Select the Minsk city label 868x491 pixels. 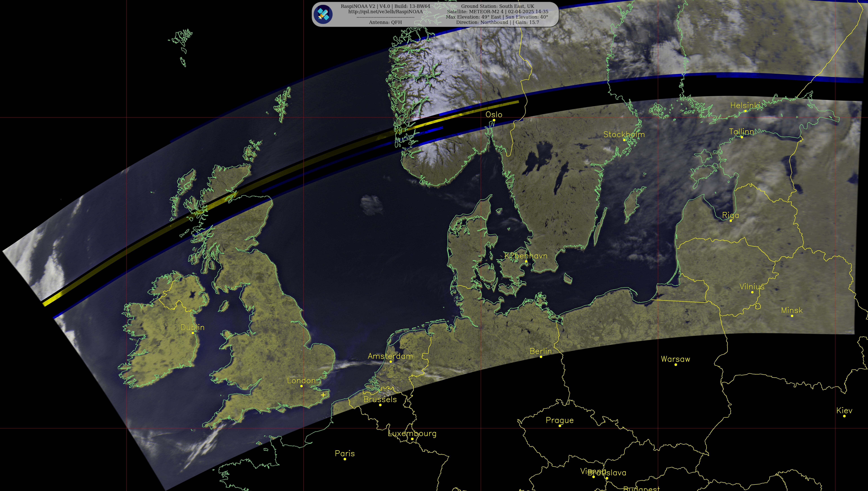point(792,310)
